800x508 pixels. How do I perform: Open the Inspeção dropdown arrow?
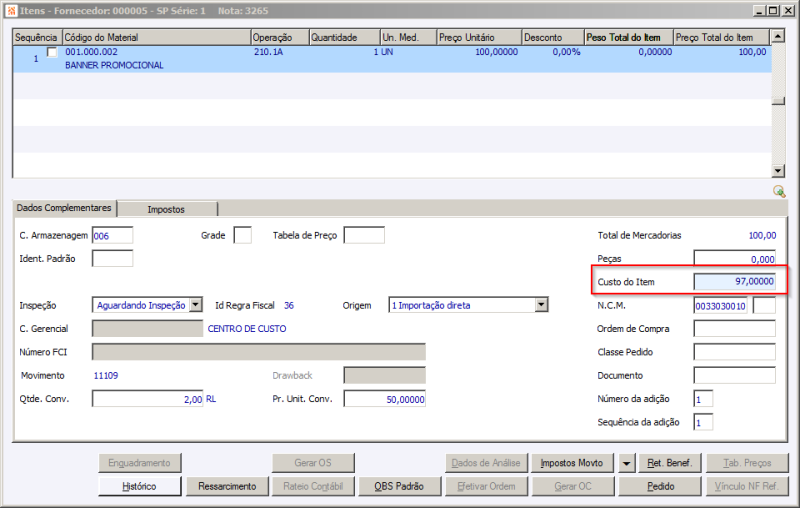point(196,305)
